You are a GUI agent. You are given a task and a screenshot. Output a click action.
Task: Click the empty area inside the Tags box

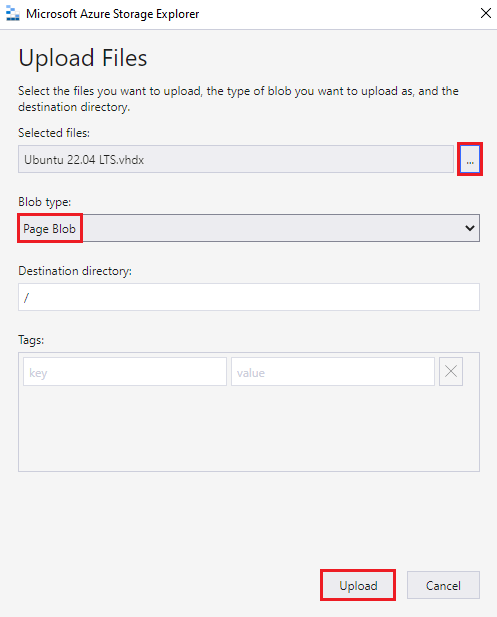point(249,429)
